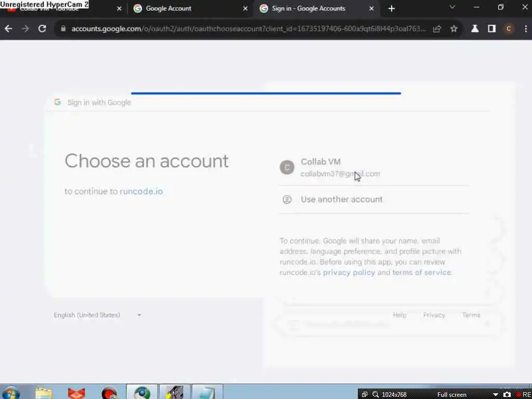Reload the current page
Viewport: 532px width, 399px height.
pos(42,29)
